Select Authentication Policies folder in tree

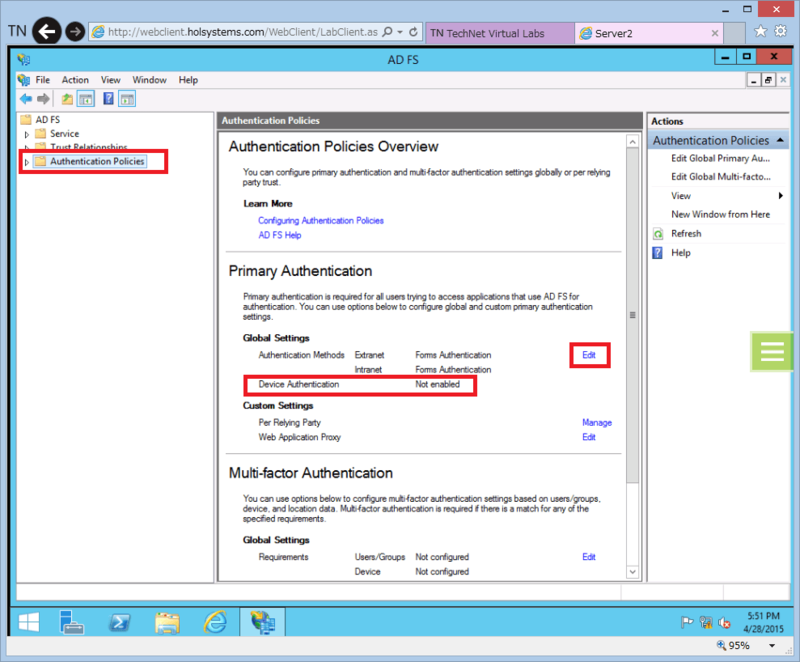point(97,161)
